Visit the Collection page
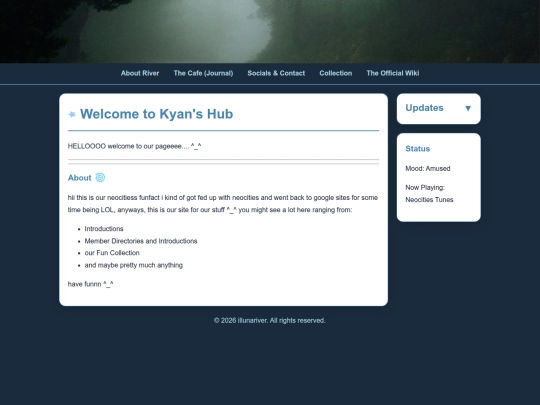The width and height of the screenshot is (540, 405). coord(335,73)
